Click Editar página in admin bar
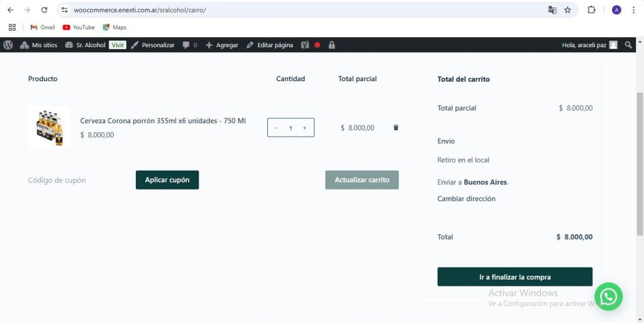The height and width of the screenshot is (323, 644). click(270, 45)
